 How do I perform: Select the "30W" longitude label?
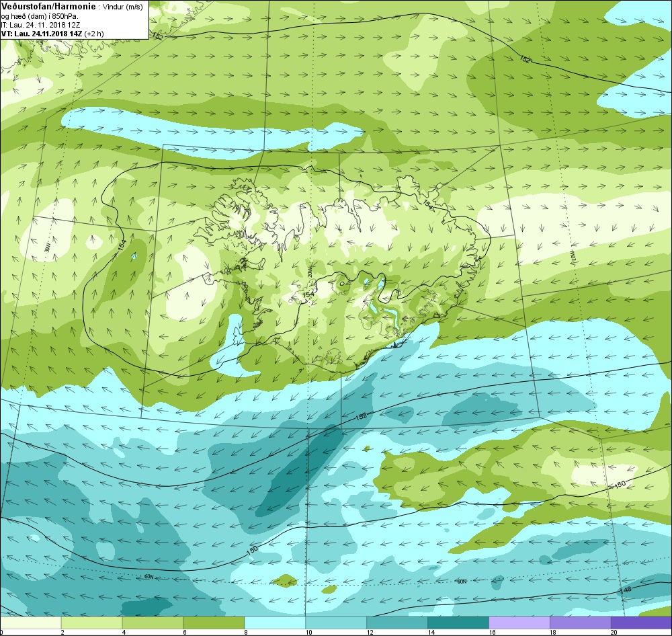(47, 248)
